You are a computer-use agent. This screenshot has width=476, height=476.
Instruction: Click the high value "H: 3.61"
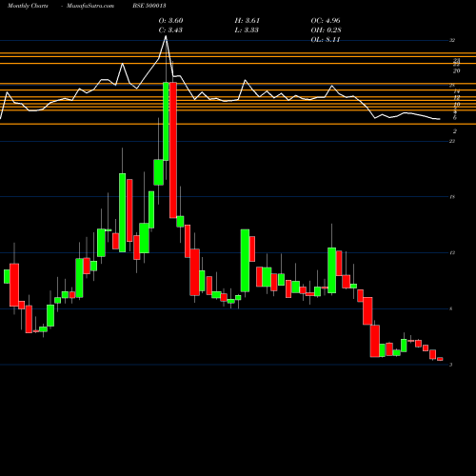[248, 21]
